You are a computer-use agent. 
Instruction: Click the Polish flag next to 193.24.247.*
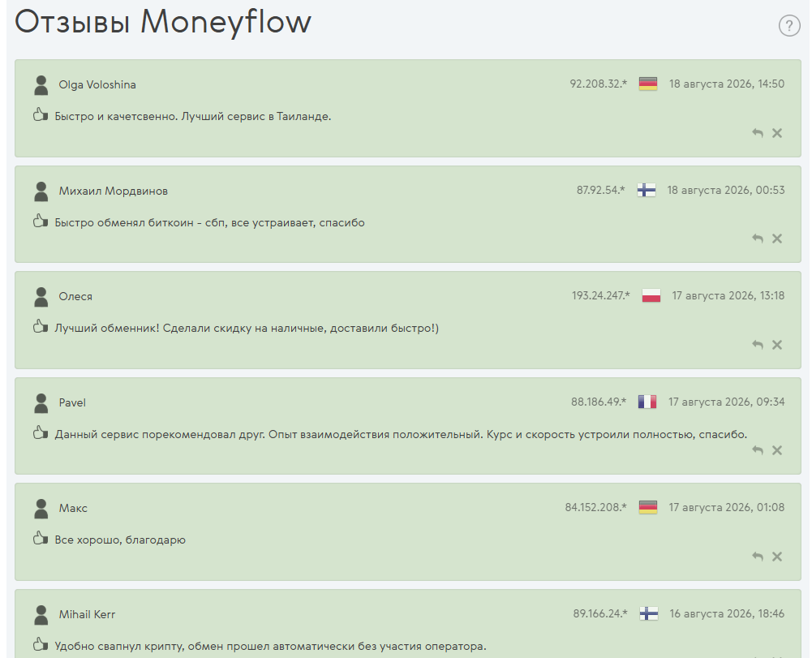click(651, 296)
